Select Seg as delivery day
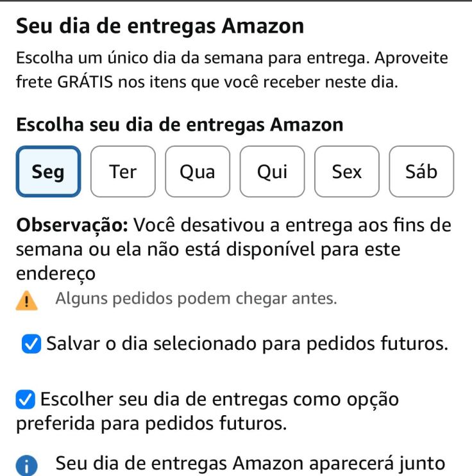This screenshot has width=472, height=476. tap(49, 172)
